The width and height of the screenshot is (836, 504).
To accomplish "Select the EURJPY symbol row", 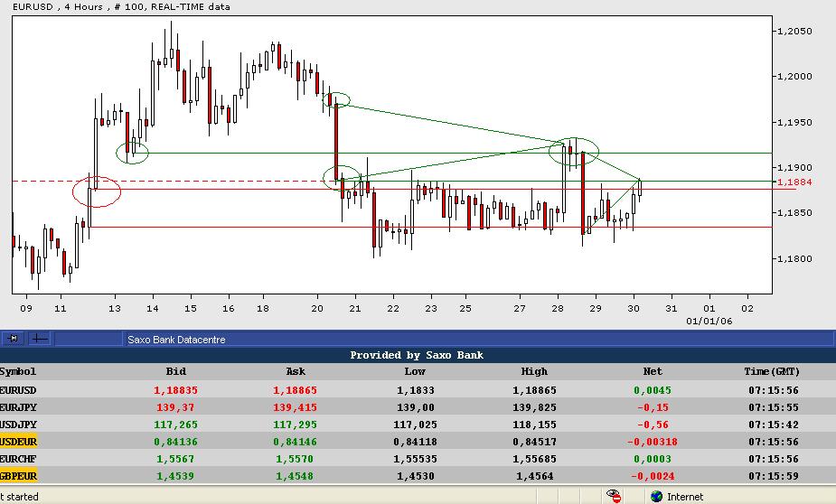I will tap(418, 407).
